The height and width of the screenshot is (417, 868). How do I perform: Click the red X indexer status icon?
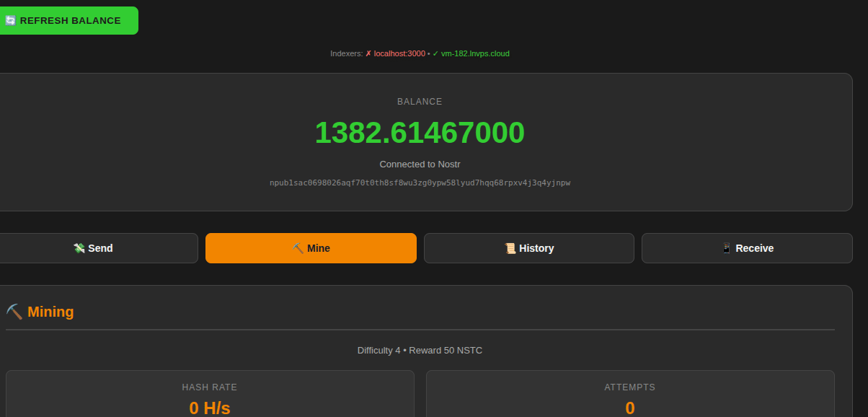(x=368, y=54)
